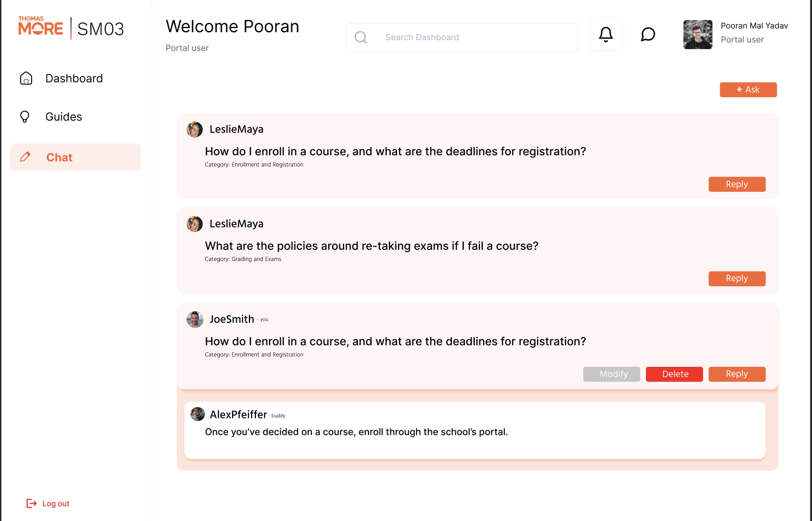The width and height of the screenshot is (812, 521).
Task: Click the Thomas More logo
Action: tap(40, 25)
